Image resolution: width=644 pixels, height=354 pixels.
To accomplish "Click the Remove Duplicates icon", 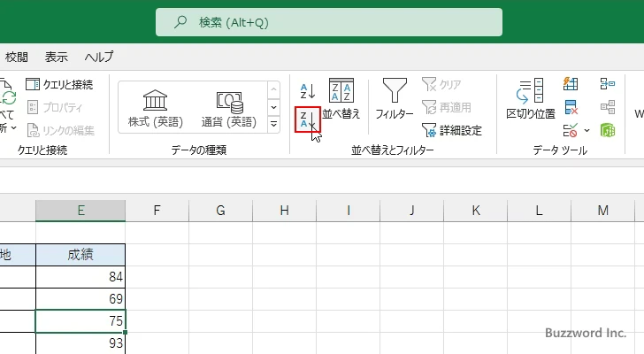I will pos(571,108).
